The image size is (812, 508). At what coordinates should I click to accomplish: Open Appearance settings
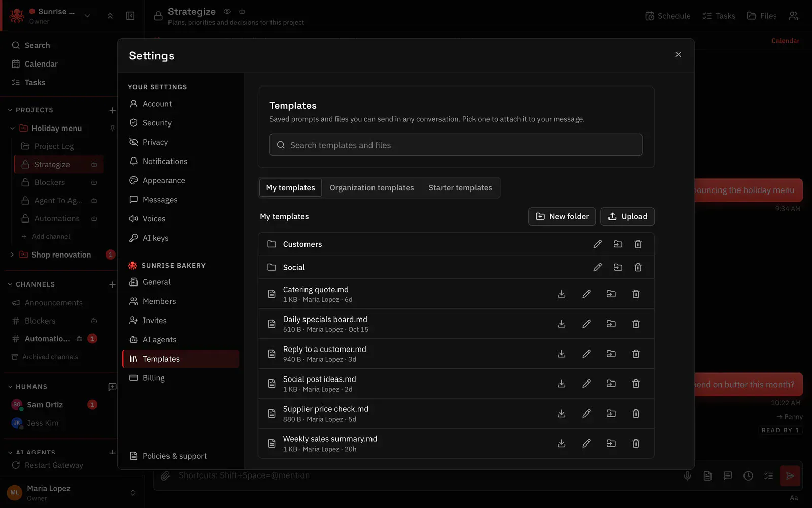click(181, 180)
